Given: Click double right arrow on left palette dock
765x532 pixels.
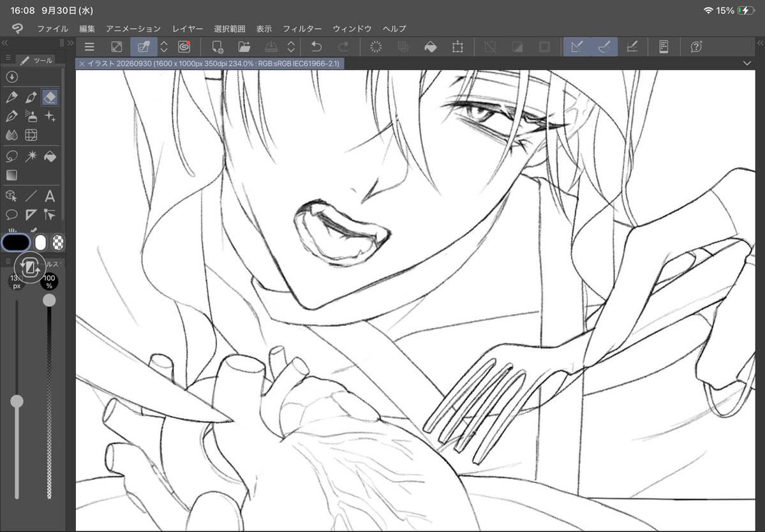Looking at the screenshot, I should [70, 43].
